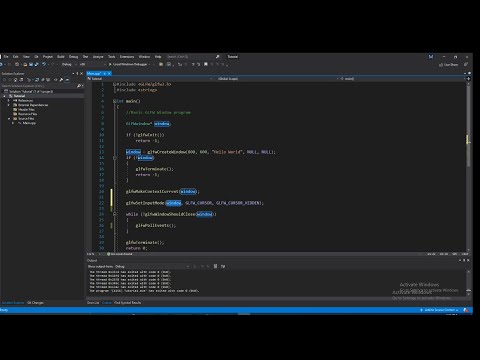Collapse the if (!window) block
The width and height of the screenshot is (480, 360).
click(114, 158)
